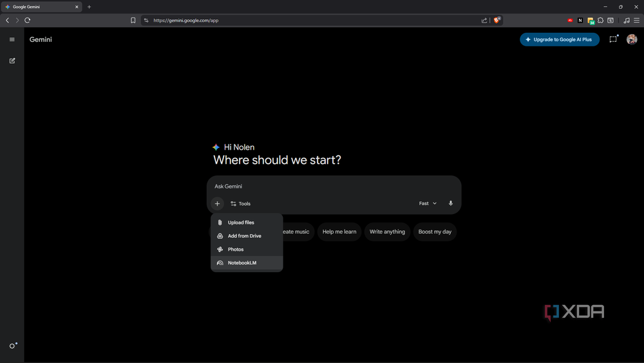Screen dimensions: 644x363
Task: Open the yellow extension with 14 badge
Action: click(591, 21)
